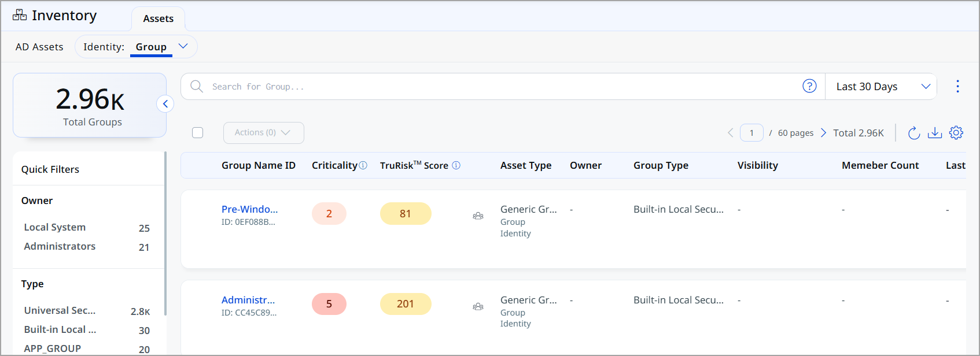
Task: Click group icon in Administr... row
Action: [x=478, y=306]
